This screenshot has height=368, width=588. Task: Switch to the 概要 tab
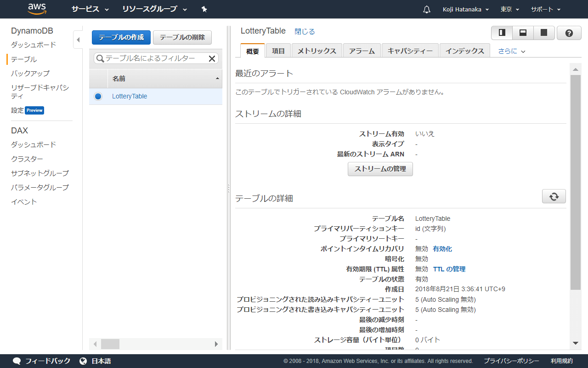pos(253,51)
